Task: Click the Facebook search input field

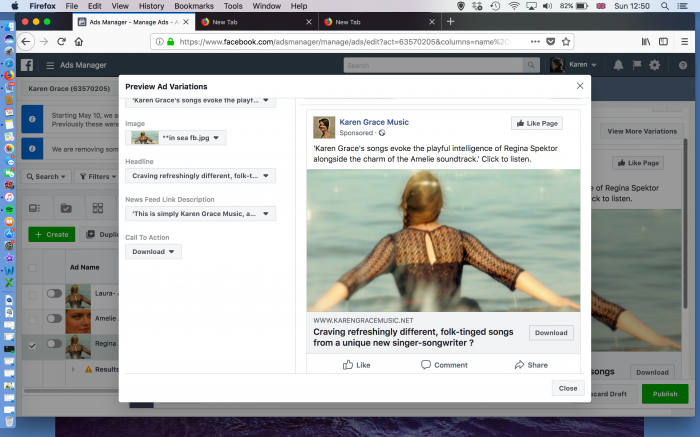Action: pyautogui.click(x=433, y=65)
